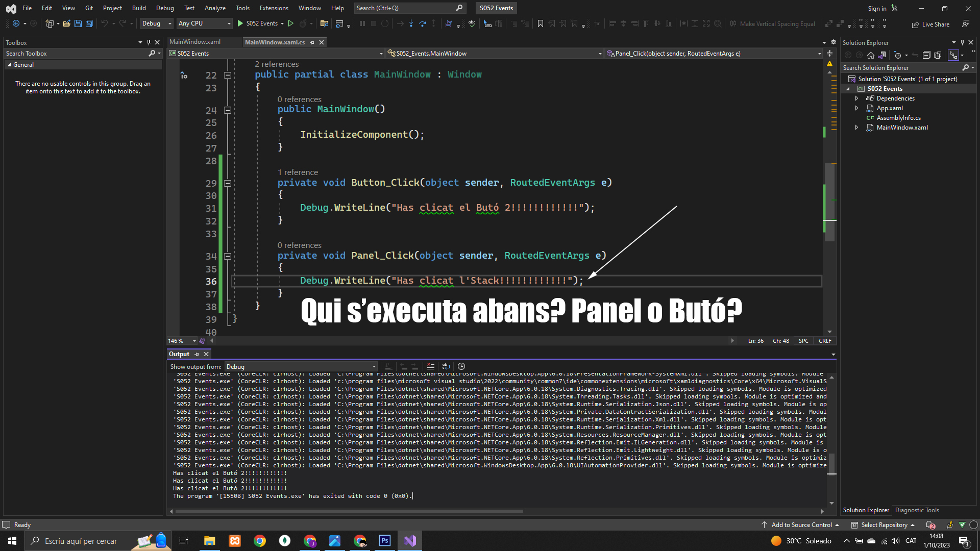Click the Search Solution Explorer field
Screen dimensions: 980x551
click(x=901, y=67)
